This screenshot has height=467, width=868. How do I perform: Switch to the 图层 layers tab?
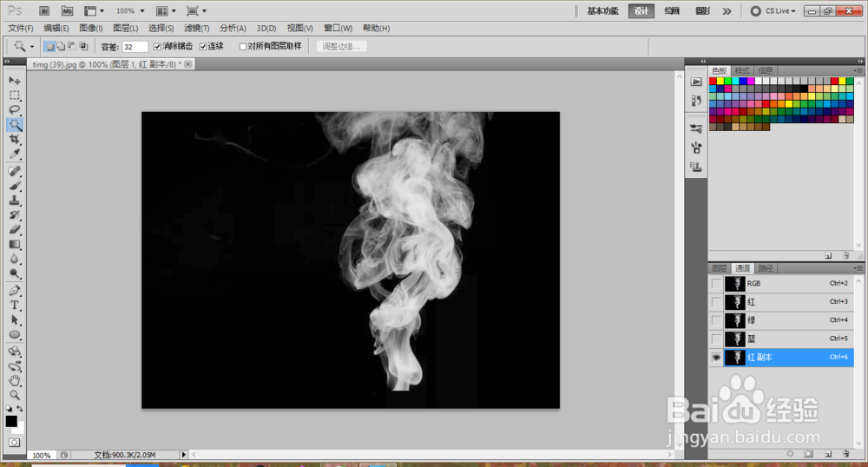click(719, 268)
